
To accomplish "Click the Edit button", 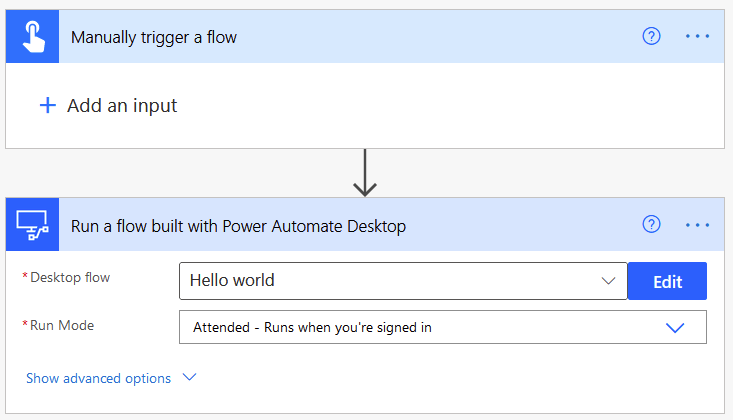I will (x=667, y=281).
